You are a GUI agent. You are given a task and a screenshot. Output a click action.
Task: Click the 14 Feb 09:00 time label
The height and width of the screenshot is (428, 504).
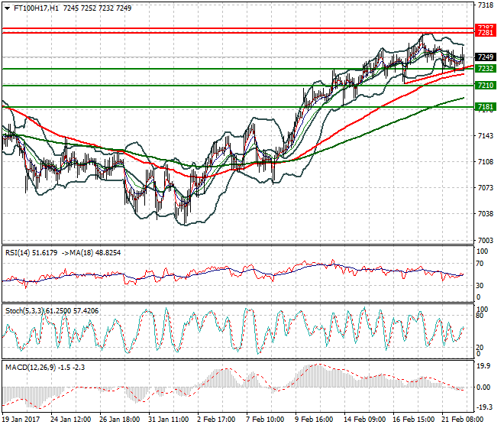click(x=364, y=420)
